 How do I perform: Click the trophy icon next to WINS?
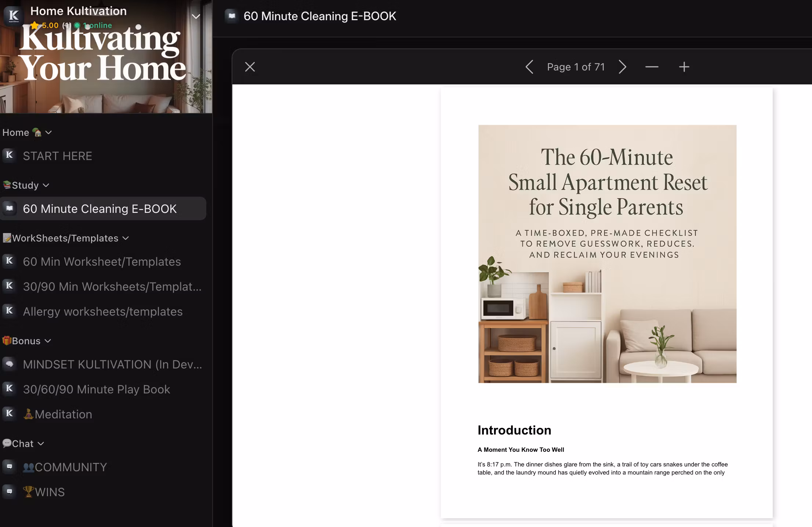click(29, 491)
